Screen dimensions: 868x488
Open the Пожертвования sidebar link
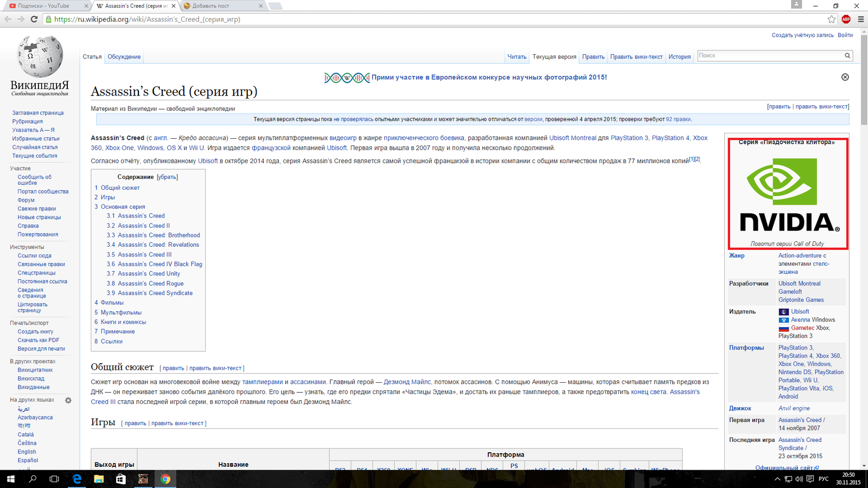point(37,235)
